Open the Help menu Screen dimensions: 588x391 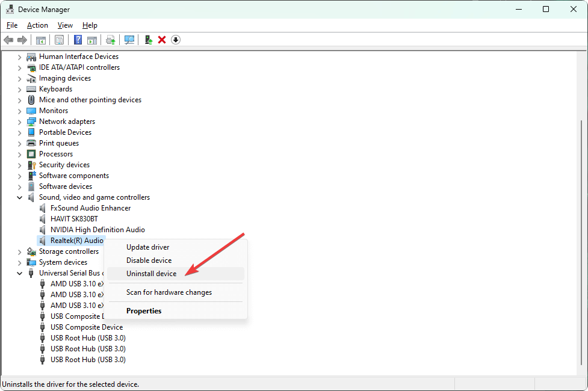pos(90,25)
